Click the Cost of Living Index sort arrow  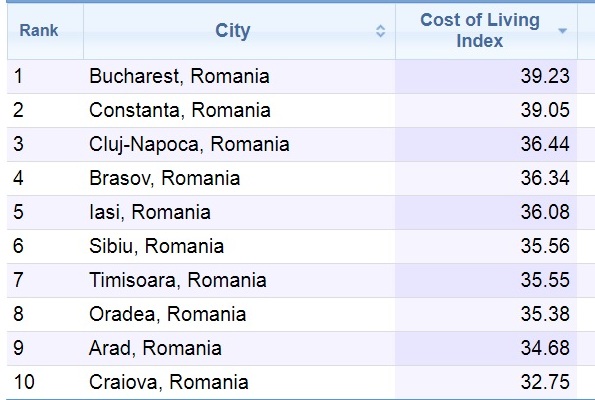(562, 31)
